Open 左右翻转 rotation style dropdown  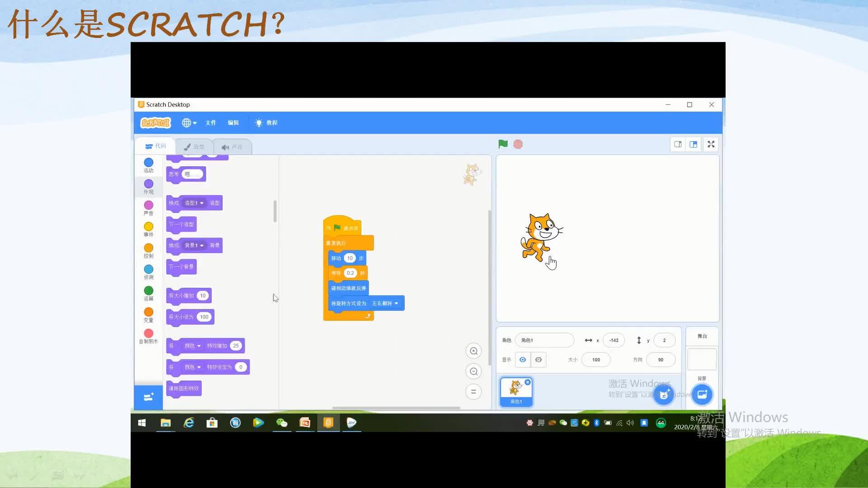(x=385, y=303)
